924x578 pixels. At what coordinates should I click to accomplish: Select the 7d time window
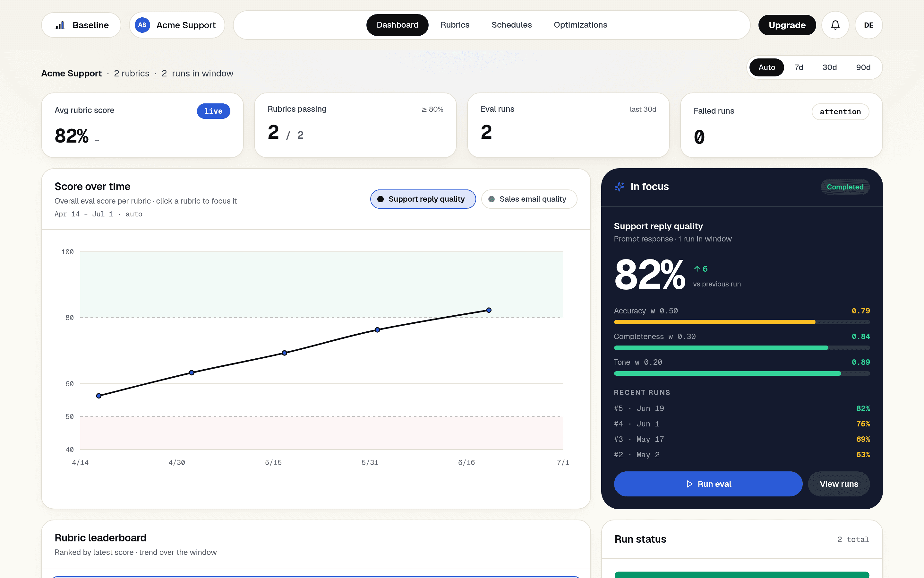coord(799,67)
